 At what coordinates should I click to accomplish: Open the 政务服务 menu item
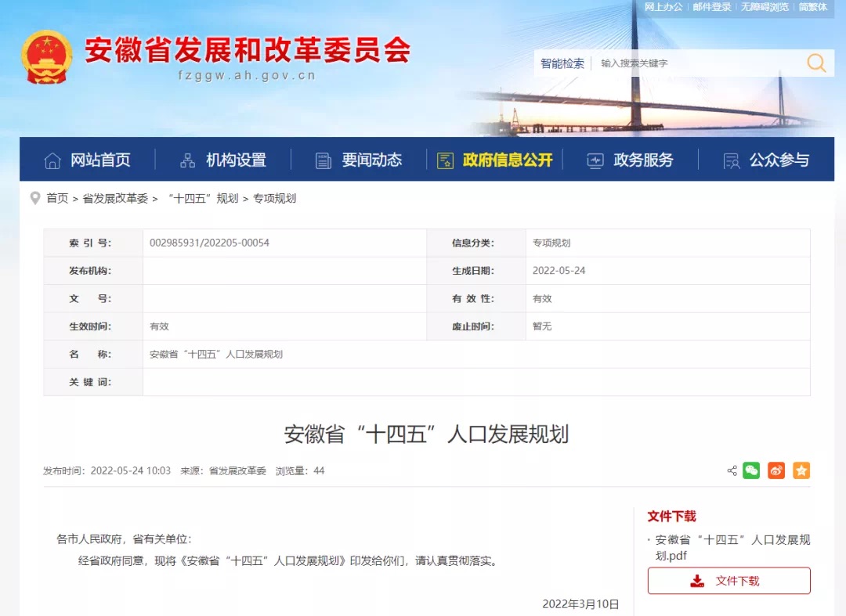pos(643,160)
